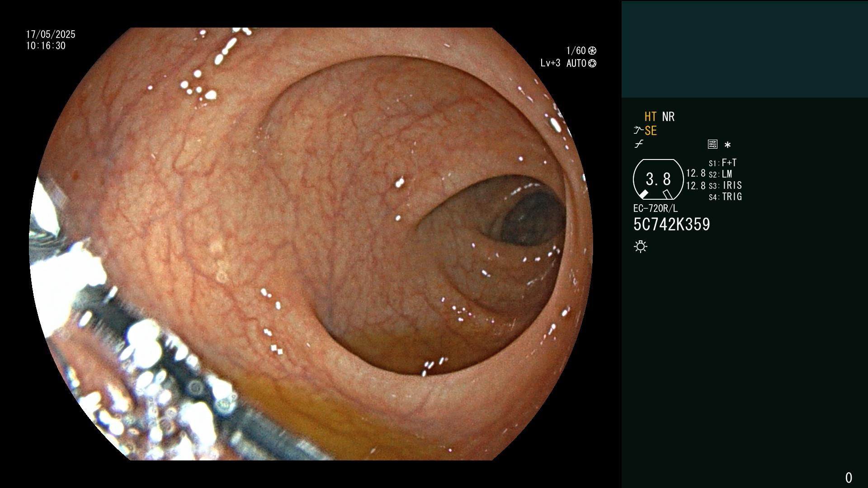Click the serial number 5C742K359
The height and width of the screenshot is (488, 868).
point(672,224)
